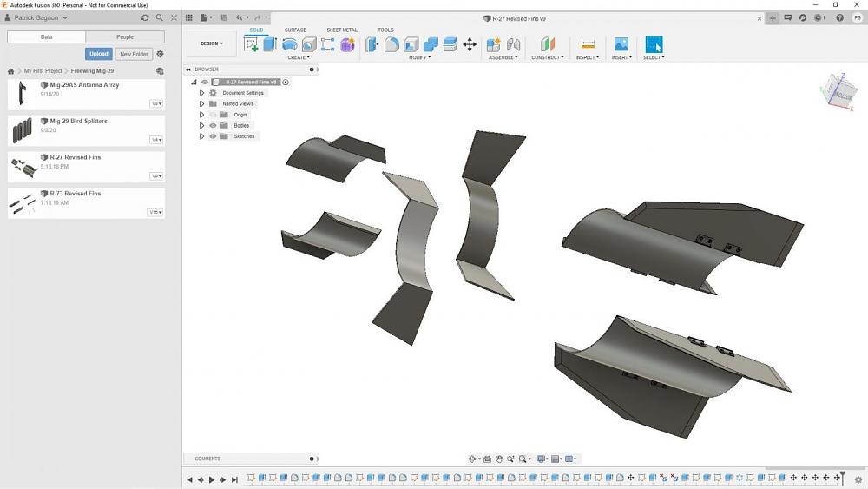Image resolution: width=868 pixels, height=489 pixels.
Task: Open the CREATE dropdown menu
Action: point(299,57)
